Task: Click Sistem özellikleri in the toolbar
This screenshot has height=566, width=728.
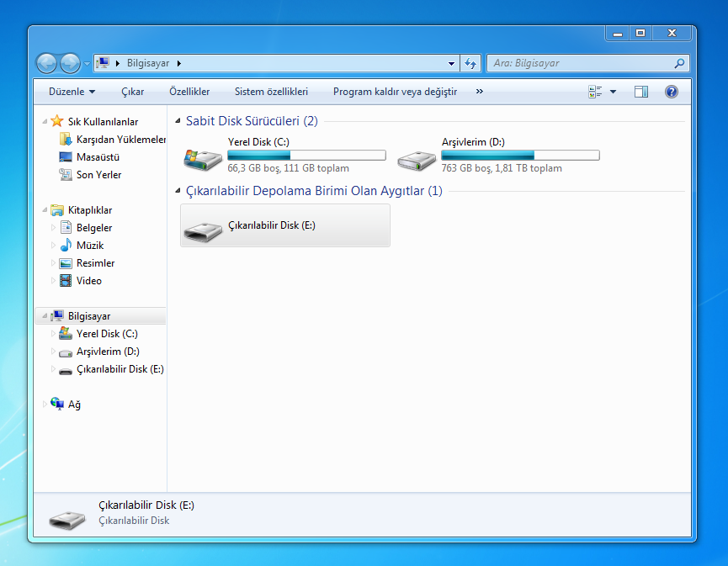Action: 271,92
